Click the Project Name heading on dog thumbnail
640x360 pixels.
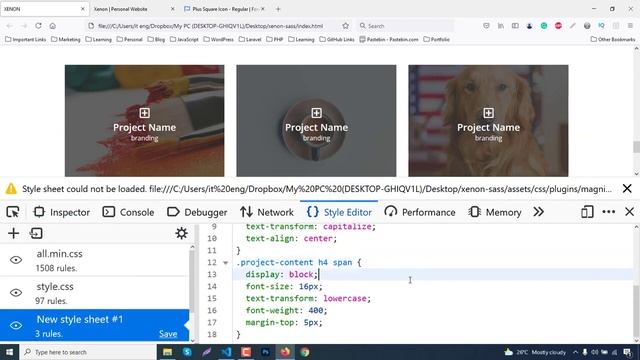click(x=489, y=127)
